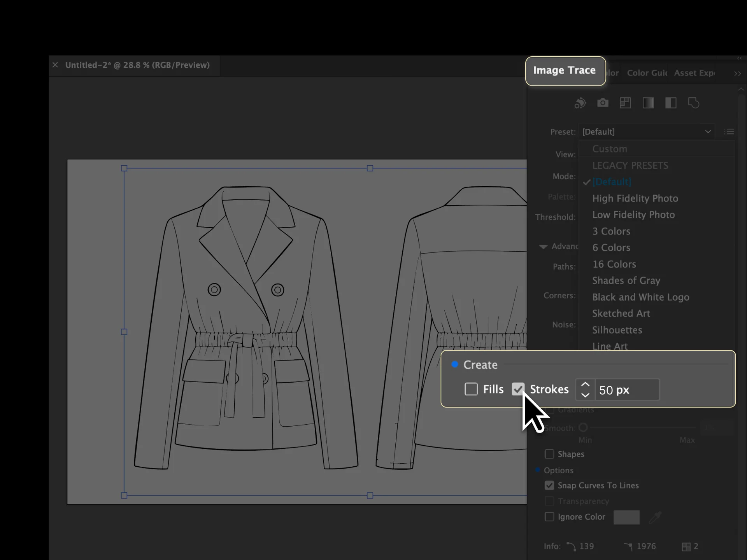Choose Black and White Logo preset
Viewport: 747px width, 560px height.
(x=640, y=297)
